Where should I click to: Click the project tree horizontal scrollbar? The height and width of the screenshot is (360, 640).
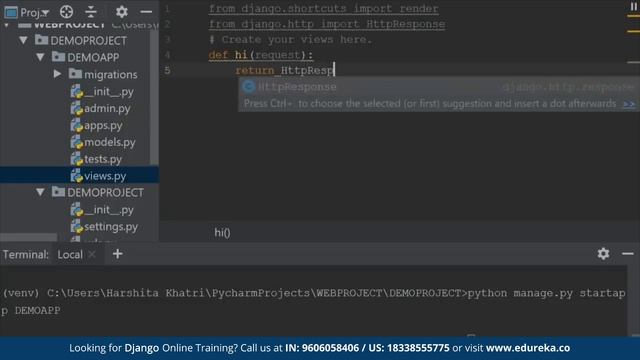pos(29,237)
